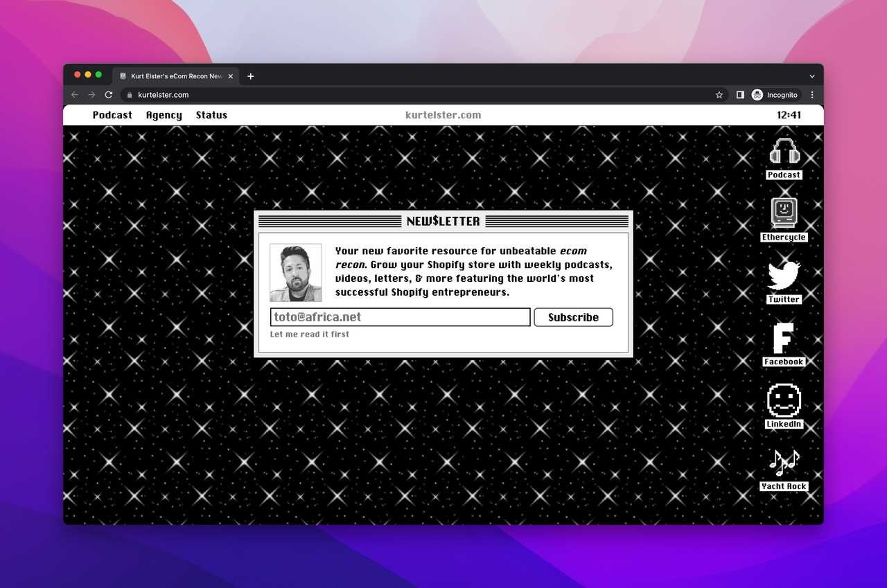Open the Podcast headphones desktop icon
Viewport: 887px width, 588px height.
784,152
